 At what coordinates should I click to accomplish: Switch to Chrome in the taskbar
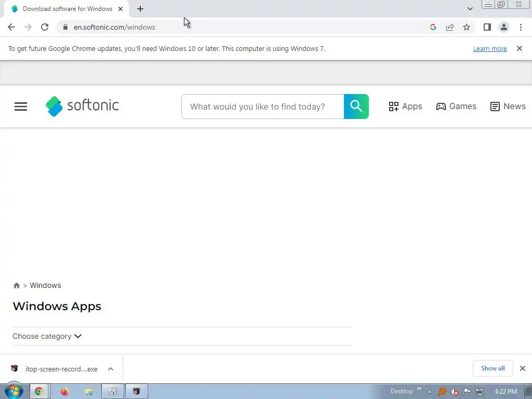[39, 392]
